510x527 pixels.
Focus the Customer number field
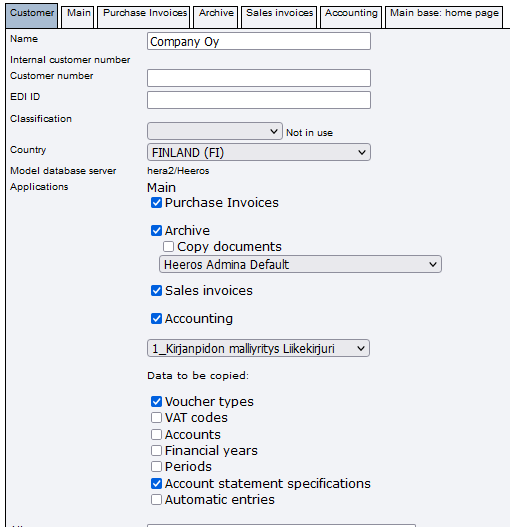pyautogui.click(x=259, y=78)
